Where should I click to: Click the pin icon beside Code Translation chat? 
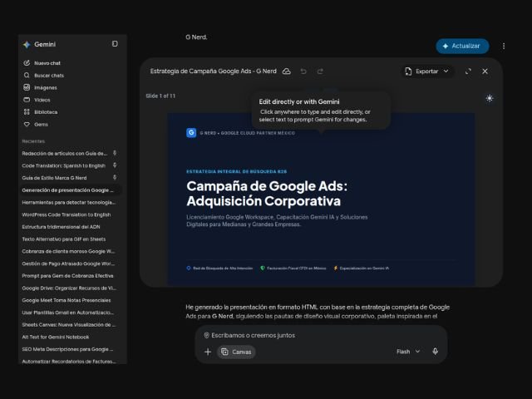coord(115,165)
